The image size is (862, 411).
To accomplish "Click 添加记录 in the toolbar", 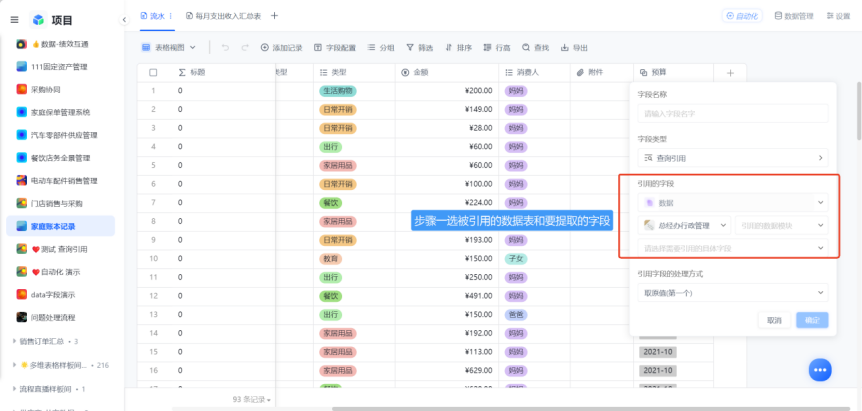I will point(281,48).
